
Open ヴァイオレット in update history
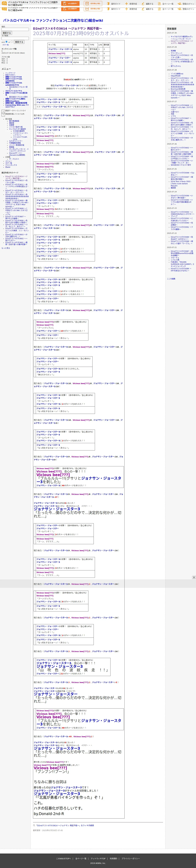[x=176, y=53]
